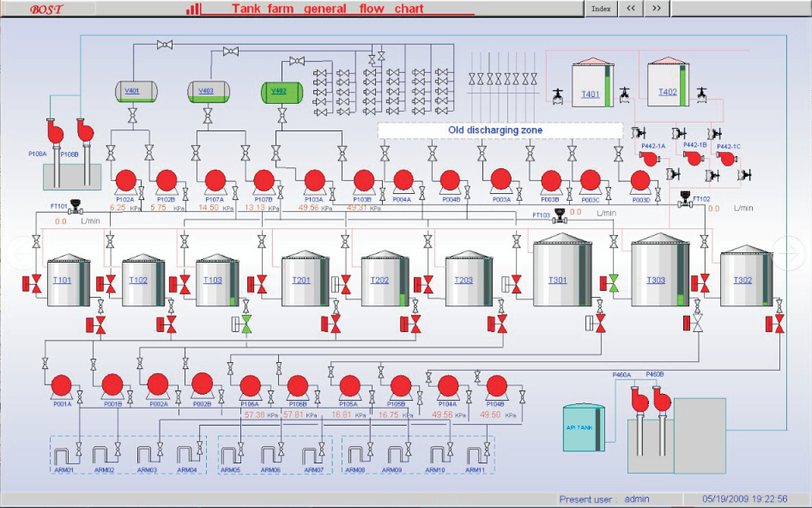The height and width of the screenshot is (508, 812).
Task: Go to next screen with >> button
Action: pyautogui.click(x=656, y=9)
